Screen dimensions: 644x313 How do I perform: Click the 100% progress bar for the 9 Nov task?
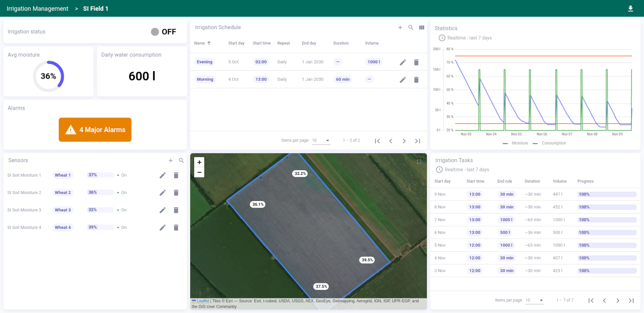[x=607, y=194]
